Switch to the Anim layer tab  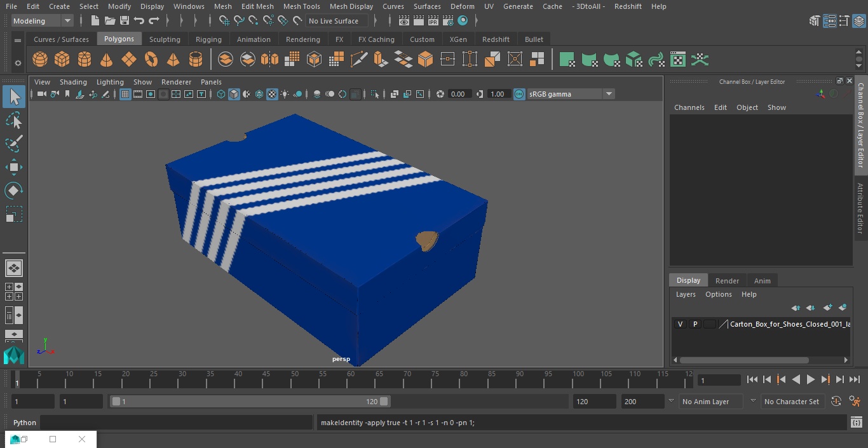click(x=762, y=281)
